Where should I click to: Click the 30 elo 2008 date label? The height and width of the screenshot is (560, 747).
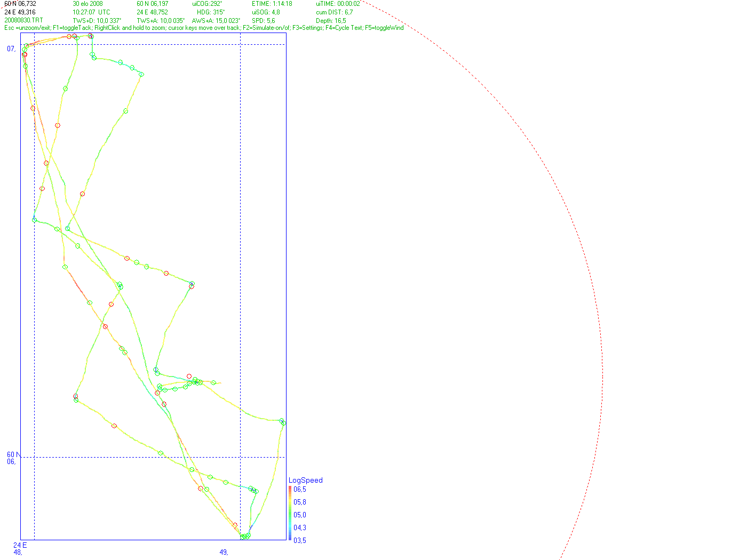(88, 4)
